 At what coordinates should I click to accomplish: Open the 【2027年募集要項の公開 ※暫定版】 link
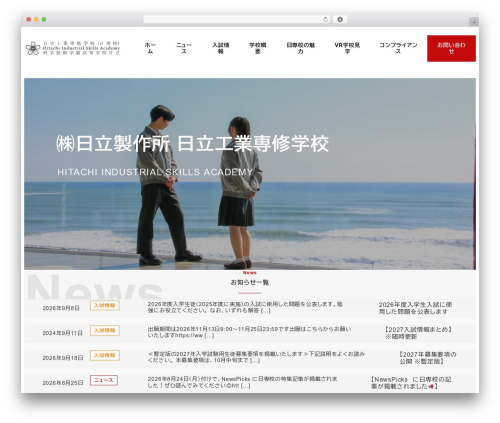pos(427,358)
